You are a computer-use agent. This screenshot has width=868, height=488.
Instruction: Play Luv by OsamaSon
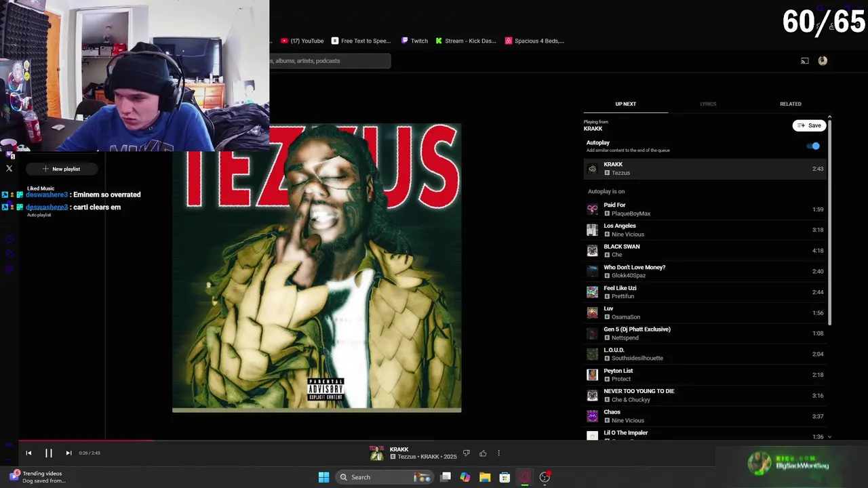(x=705, y=312)
